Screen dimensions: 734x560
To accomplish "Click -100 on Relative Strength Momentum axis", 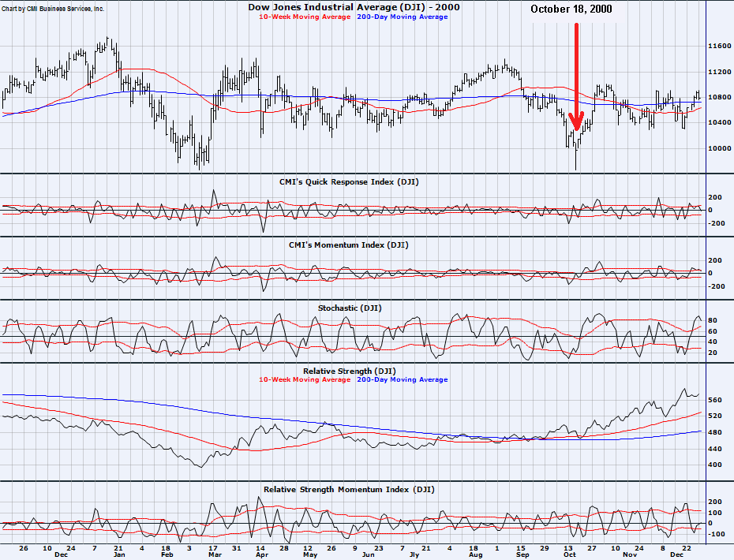I will pyautogui.click(x=716, y=534).
